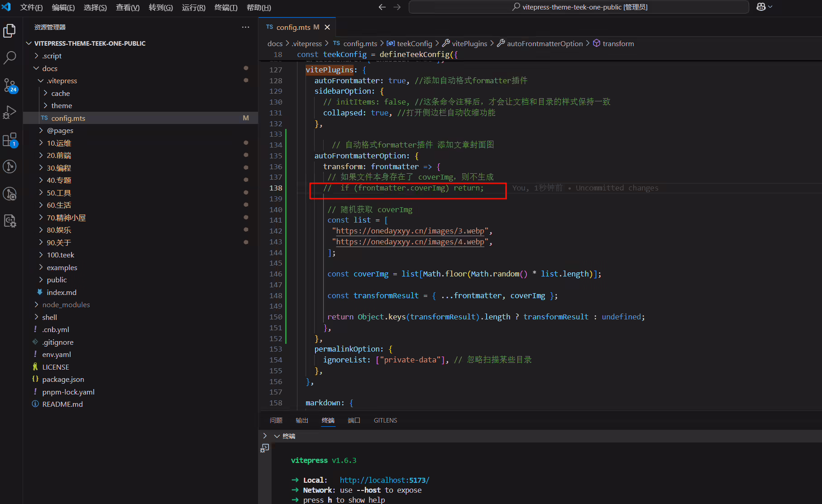
Task: Open the 查看(V) menu
Action: [x=128, y=7]
